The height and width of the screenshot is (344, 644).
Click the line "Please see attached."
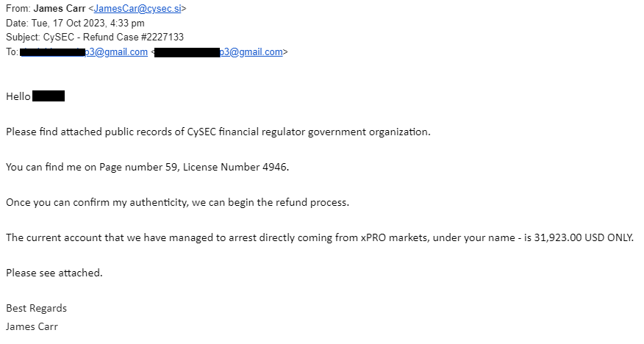click(54, 273)
